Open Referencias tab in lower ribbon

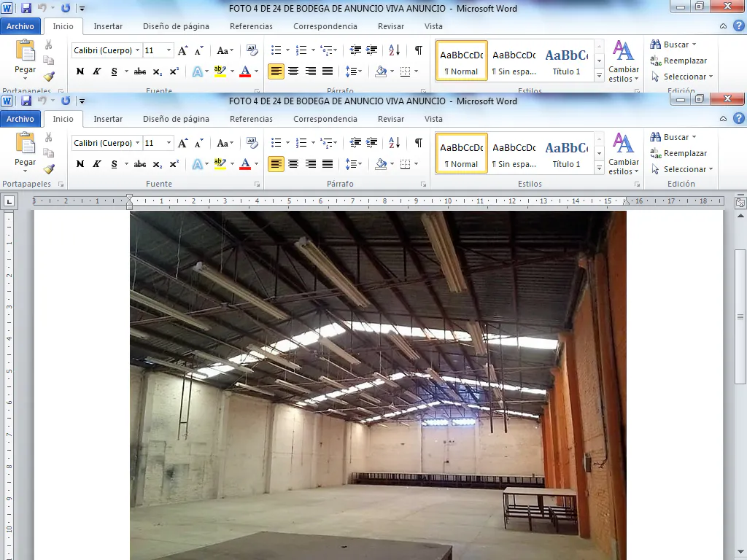click(x=251, y=119)
